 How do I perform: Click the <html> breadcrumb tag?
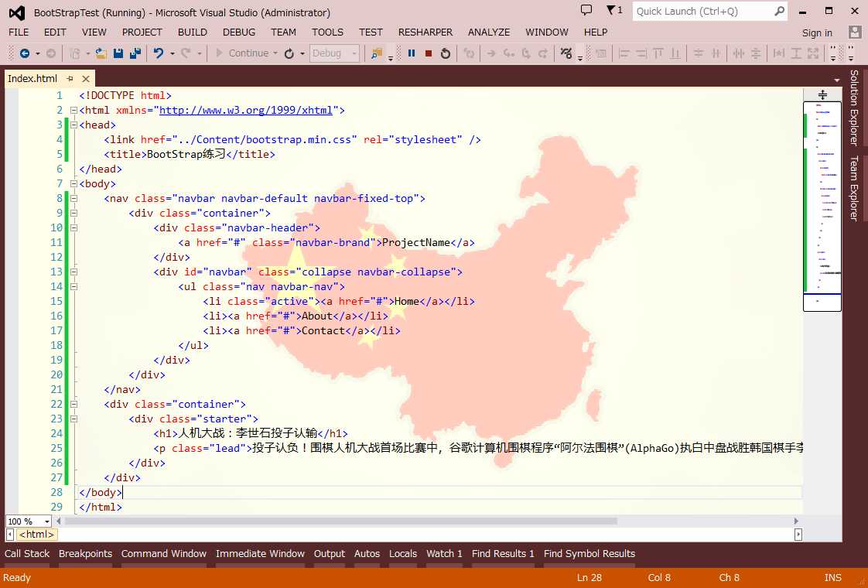[36, 535]
